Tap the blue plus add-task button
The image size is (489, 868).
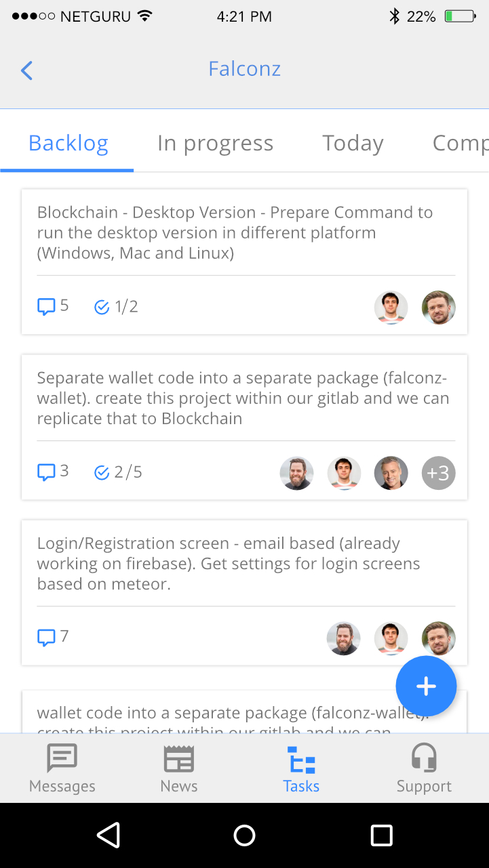(426, 686)
